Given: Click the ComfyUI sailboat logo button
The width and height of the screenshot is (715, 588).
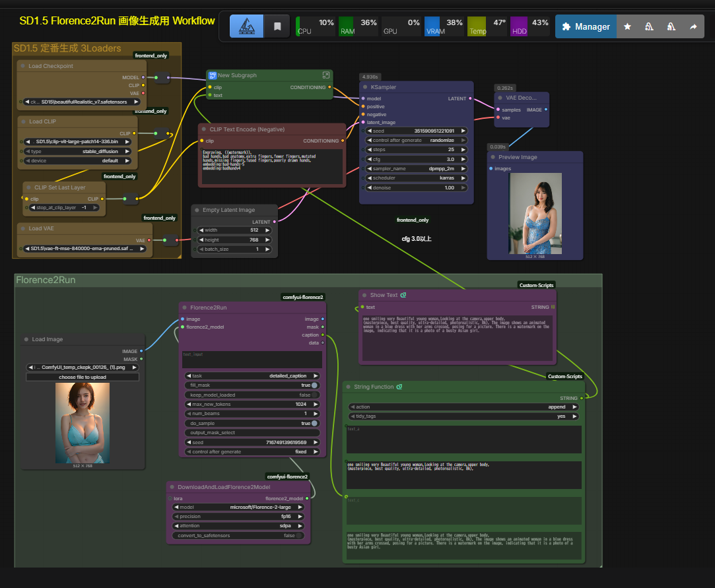Looking at the screenshot, I should (247, 26).
